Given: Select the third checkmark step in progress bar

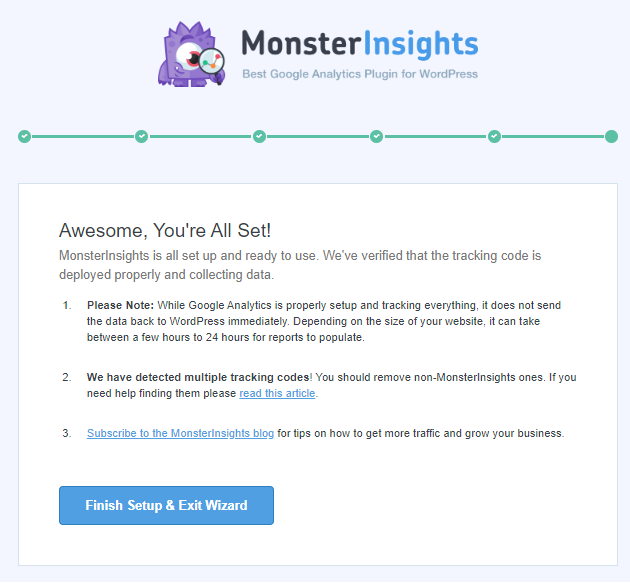Looking at the screenshot, I should click(x=259, y=137).
